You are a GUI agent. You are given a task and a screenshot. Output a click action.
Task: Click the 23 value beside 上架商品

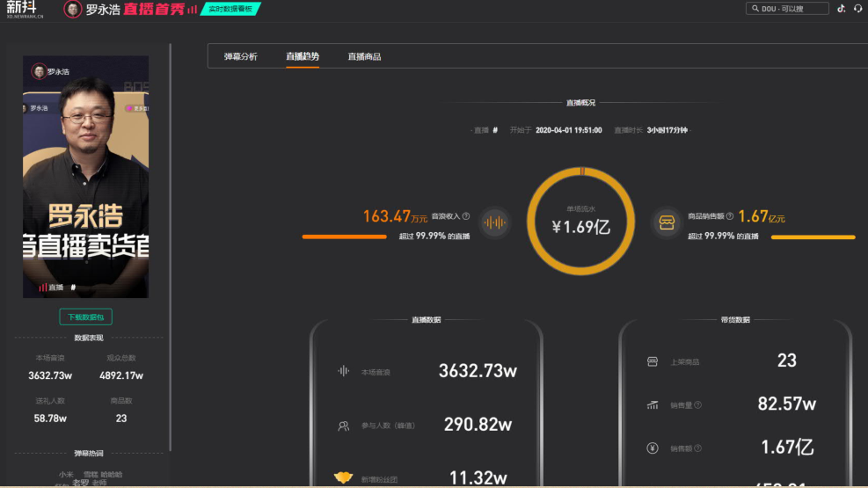pyautogui.click(x=786, y=361)
